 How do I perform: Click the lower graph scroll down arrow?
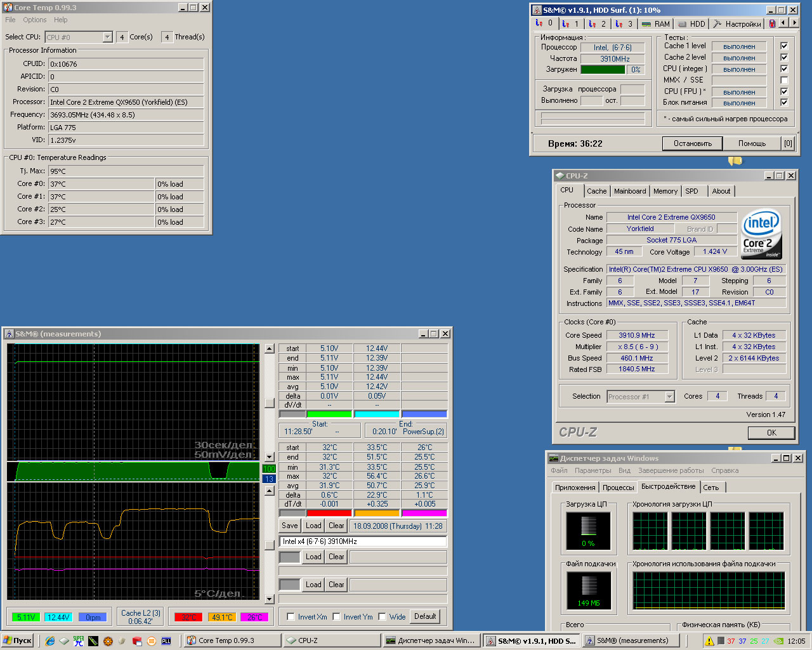click(269, 599)
